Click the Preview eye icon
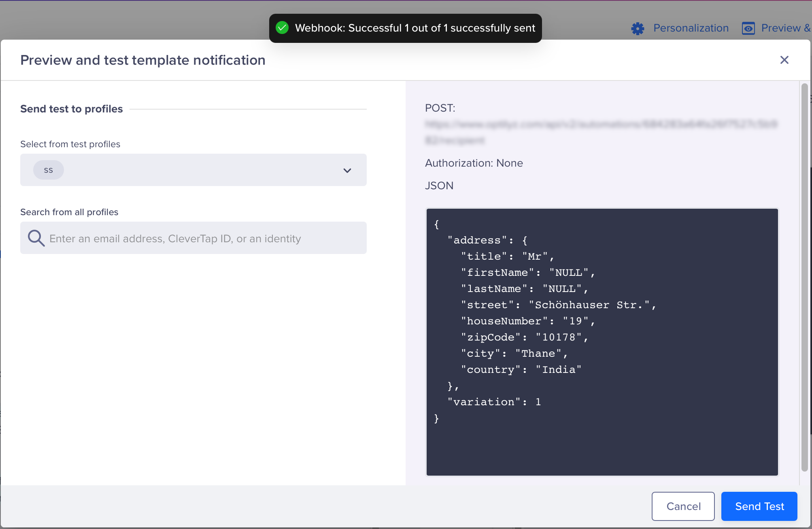This screenshot has height=529, width=812. (748, 28)
